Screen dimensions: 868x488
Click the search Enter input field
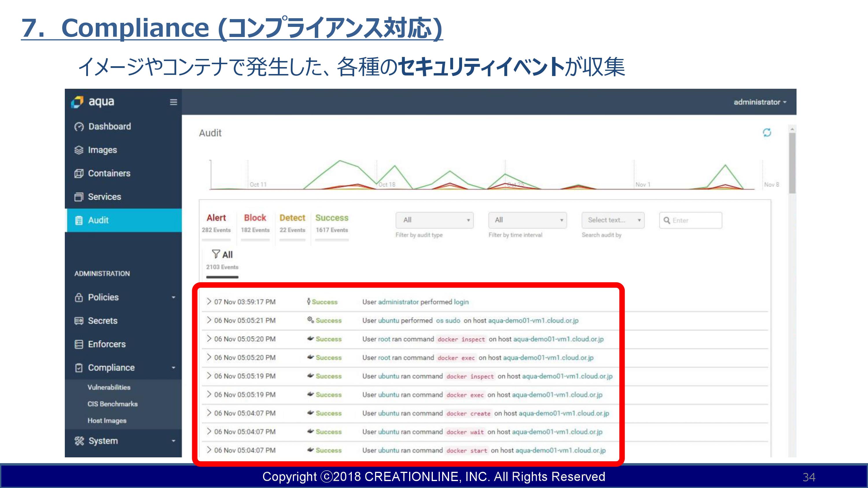click(691, 220)
